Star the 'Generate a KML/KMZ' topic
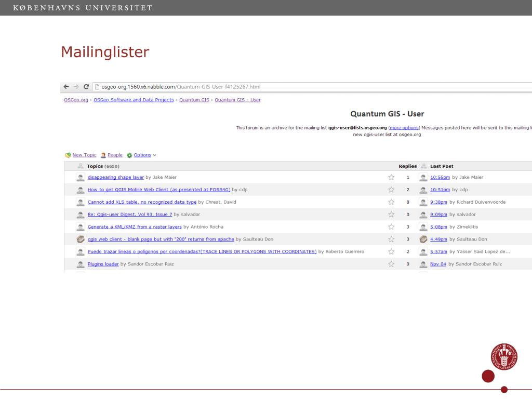 391,227
